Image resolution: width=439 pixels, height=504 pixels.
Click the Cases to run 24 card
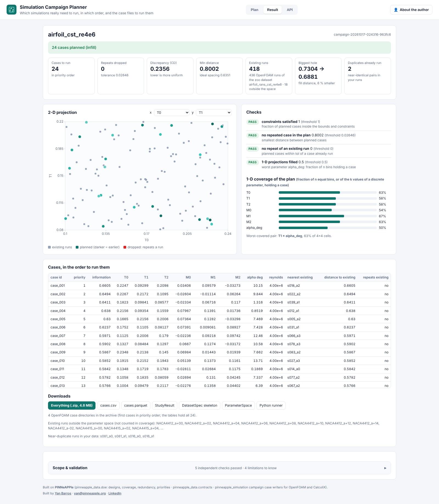(x=71, y=76)
